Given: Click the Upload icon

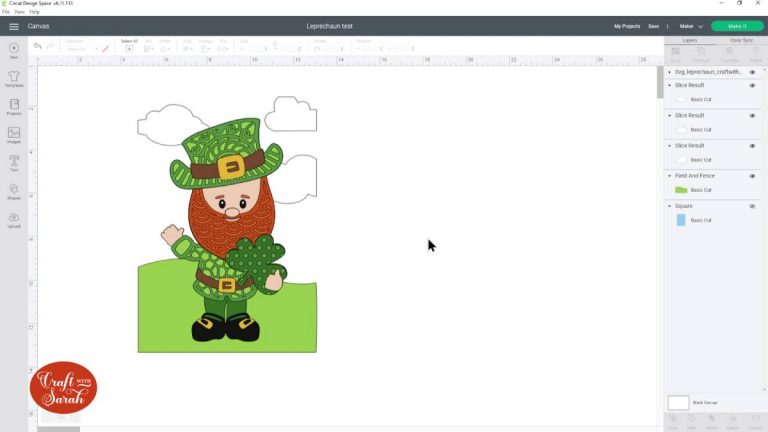Looking at the screenshot, I should pyautogui.click(x=14, y=217).
